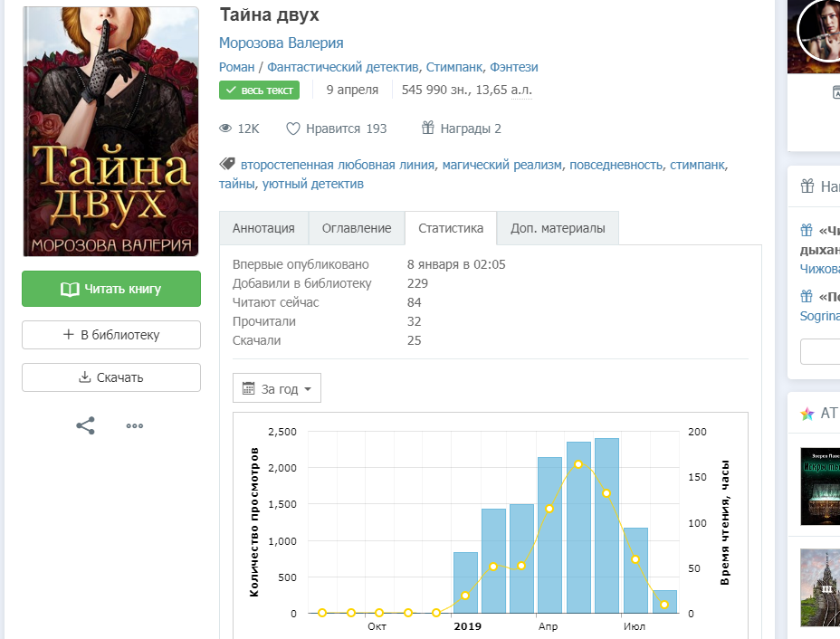Select the Доп. материалы tab

[558, 228]
